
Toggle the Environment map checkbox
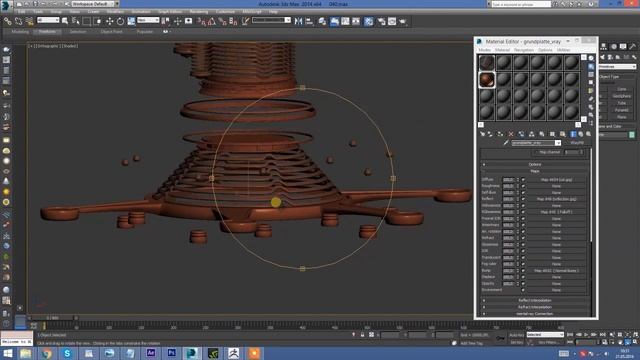[523, 290]
